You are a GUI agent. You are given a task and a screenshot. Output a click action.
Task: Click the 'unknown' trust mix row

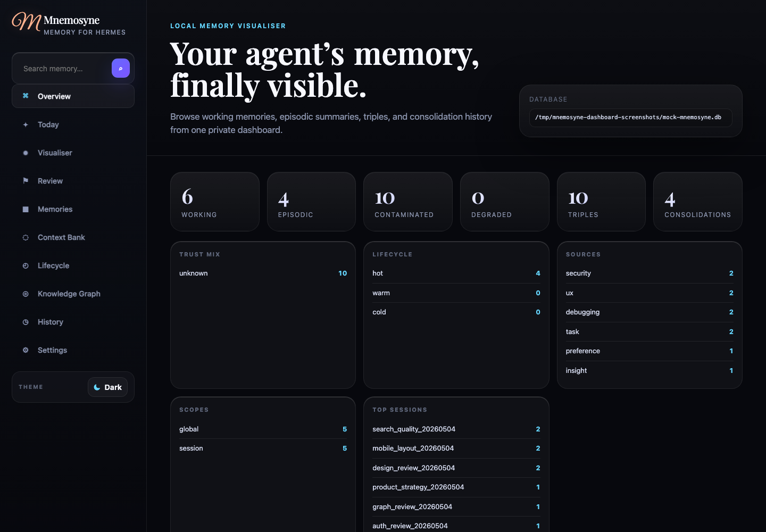[263, 273]
